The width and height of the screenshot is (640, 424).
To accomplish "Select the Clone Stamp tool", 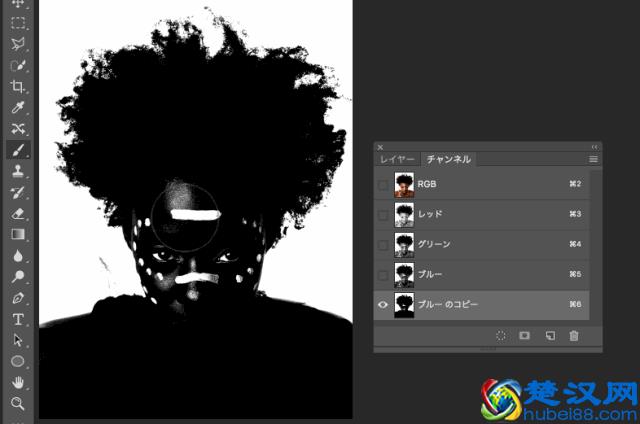I will pyautogui.click(x=18, y=171).
